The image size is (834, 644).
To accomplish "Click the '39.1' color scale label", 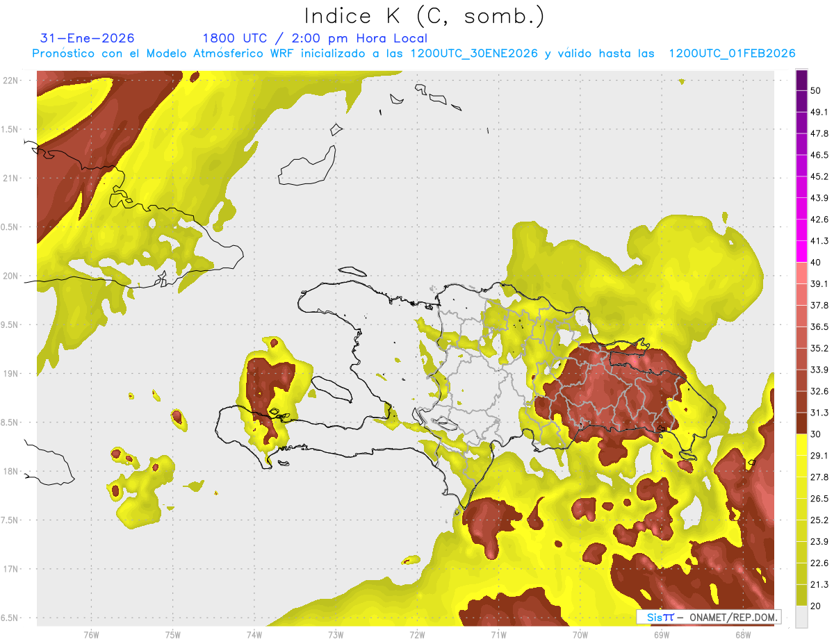I will point(819,284).
